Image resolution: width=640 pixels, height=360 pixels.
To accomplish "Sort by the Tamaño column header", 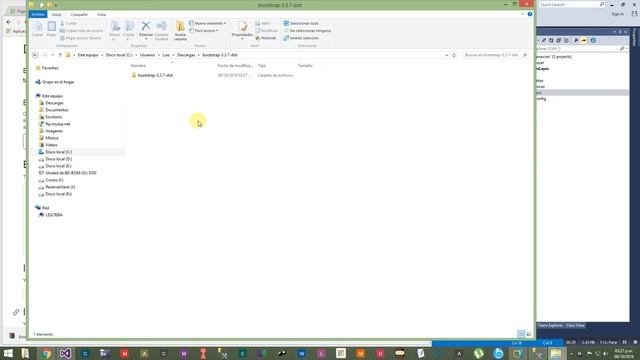I will point(305,65).
